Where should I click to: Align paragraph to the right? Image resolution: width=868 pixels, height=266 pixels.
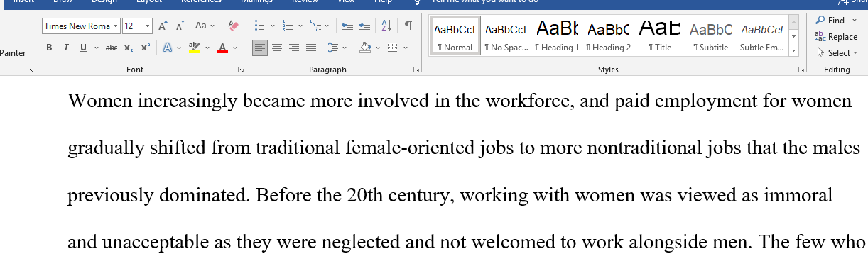pyautogui.click(x=294, y=48)
